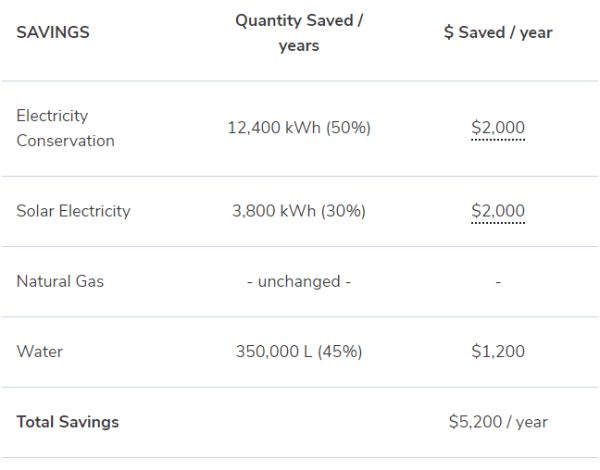Open the dotted-underlined $2,000 for Electricity Conservation
This screenshot has width=600, height=470.
(498, 128)
